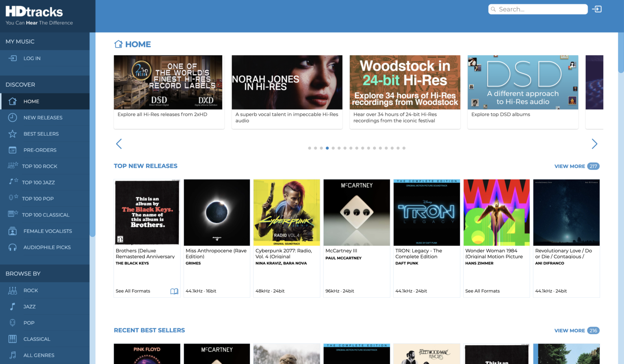The height and width of the screenshot is (364, 624).
Task: Click the page's vertical scrollbar thumb
Action: click(x=621, y=41)
